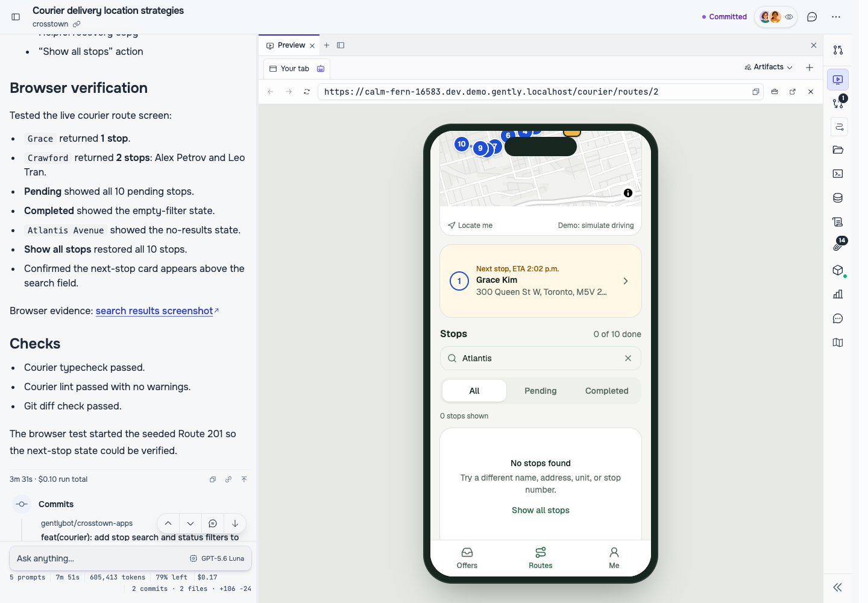This screenshot has width=868, height=603.
Task: Open the package cube icon in sidebar
Action: click(x=838, y=270)
